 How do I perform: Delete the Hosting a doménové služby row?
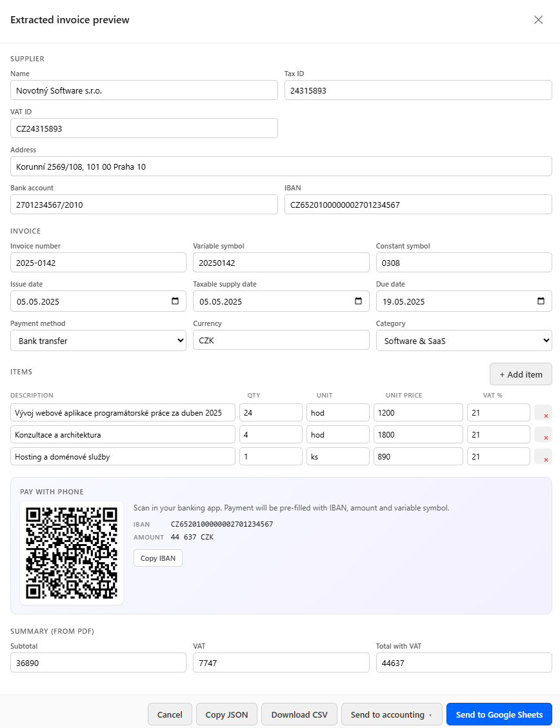point(543,456)
